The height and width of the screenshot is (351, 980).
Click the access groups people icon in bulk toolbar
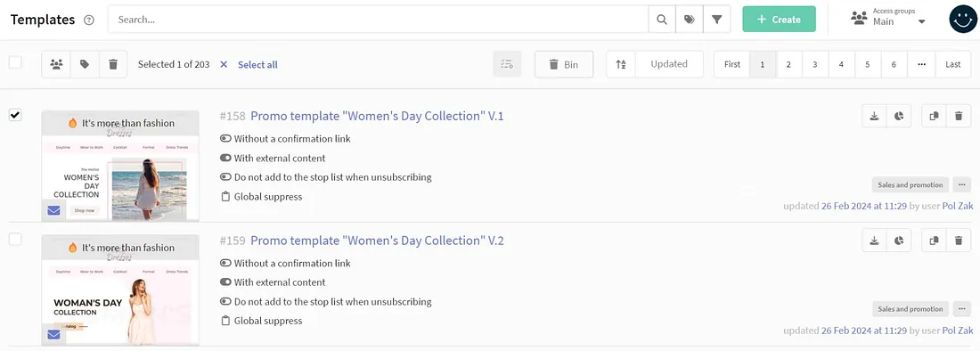pyautogui.click(x=56, y=64)
